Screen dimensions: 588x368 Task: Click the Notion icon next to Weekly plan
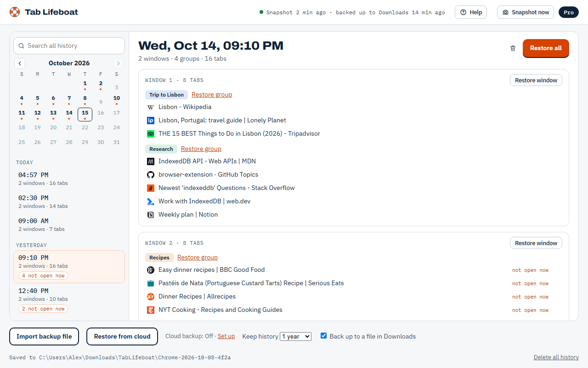tap(151, 215)
